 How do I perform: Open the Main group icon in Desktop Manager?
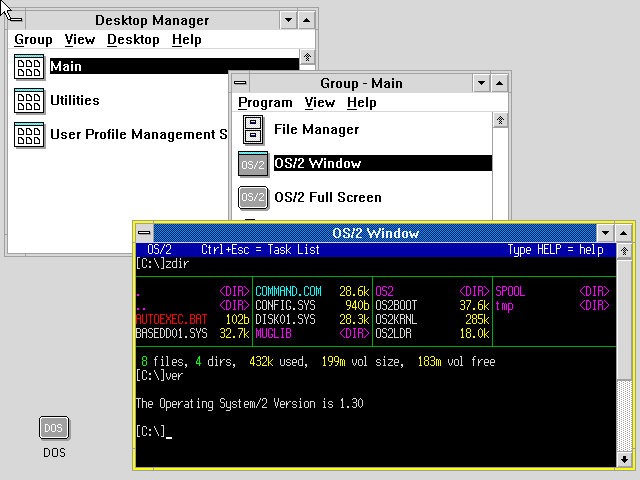click(x=29, y=67)
